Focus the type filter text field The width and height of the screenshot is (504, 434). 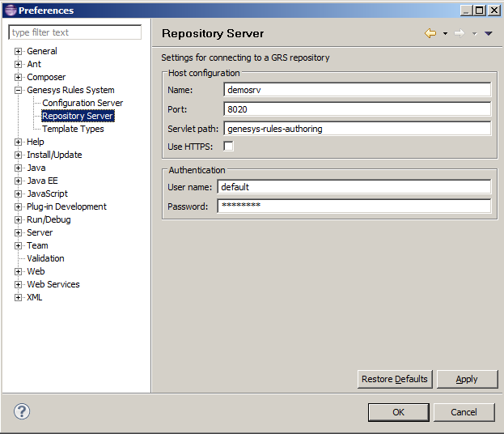pyautogui.click(x=75, y=32)
